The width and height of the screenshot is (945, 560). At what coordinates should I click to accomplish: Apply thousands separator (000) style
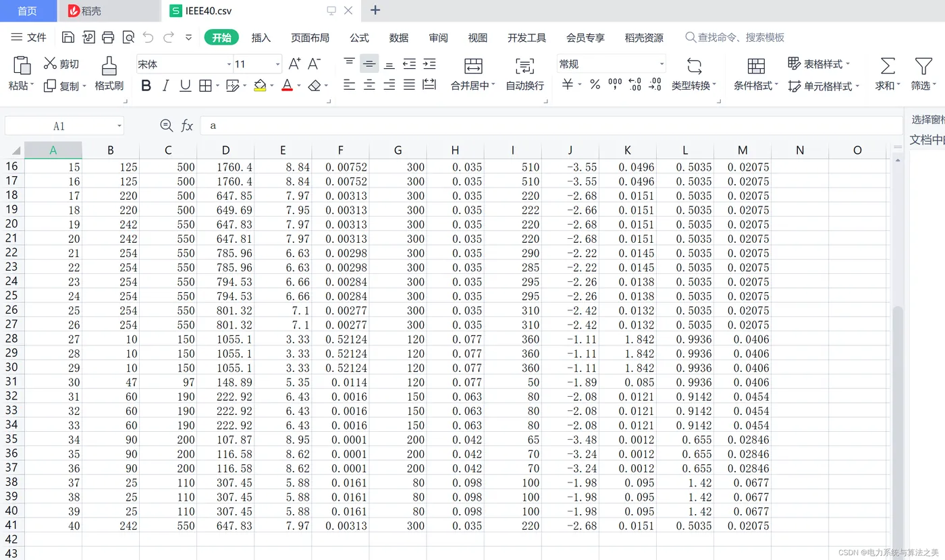(x=615, y=84)
